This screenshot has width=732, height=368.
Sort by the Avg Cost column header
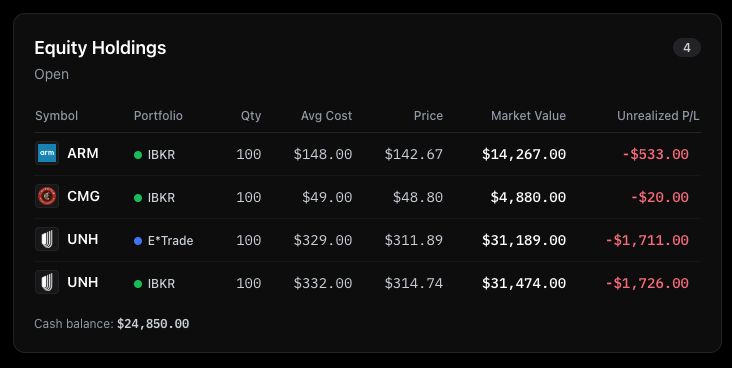[x=326, y=116]
